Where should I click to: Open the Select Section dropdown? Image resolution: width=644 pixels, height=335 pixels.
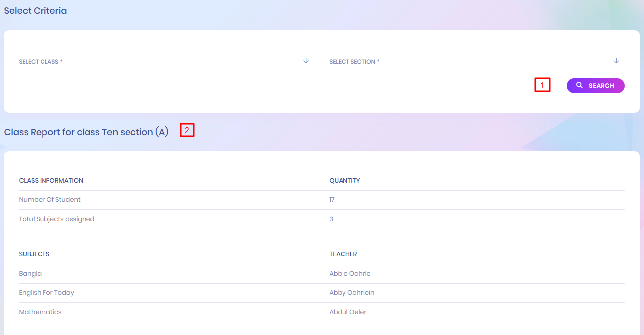(470, 62)
